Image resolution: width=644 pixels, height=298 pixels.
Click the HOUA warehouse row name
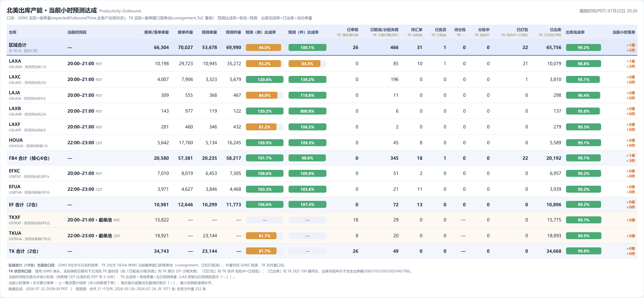tap(16, 140)
